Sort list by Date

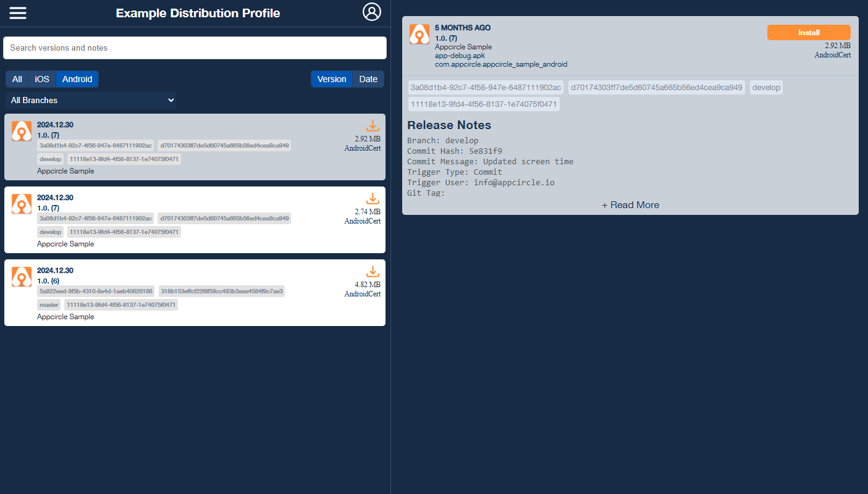click(368, 79)
